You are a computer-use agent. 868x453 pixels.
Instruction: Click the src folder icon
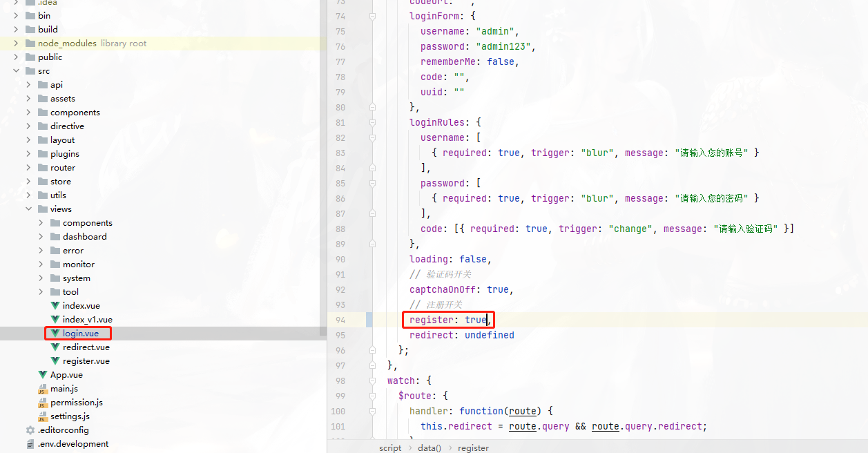(30, 71)
